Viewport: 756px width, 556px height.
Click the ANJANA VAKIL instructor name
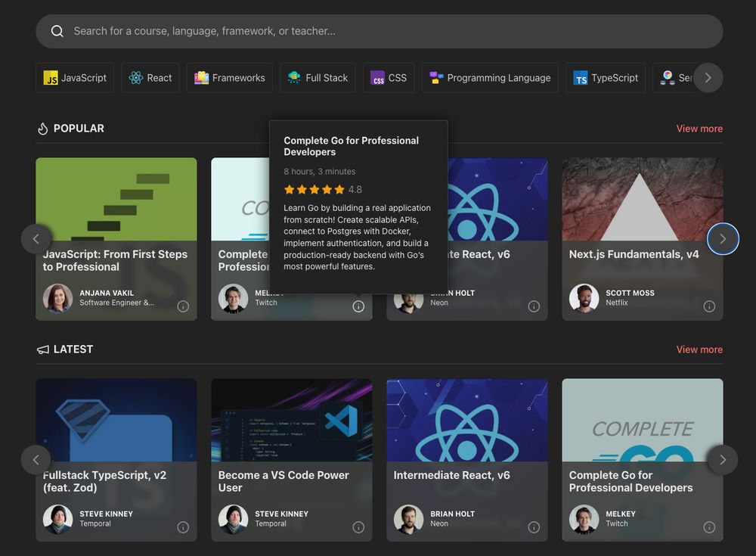click(107, 293)
